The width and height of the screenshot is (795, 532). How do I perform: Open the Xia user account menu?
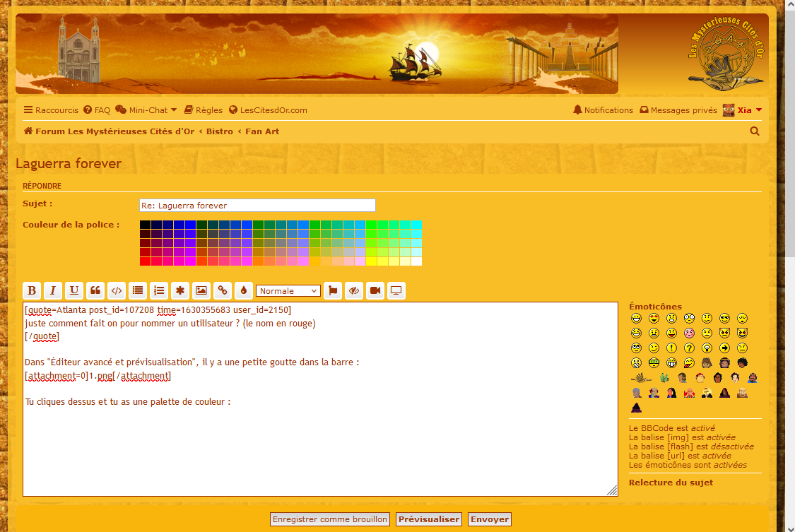(743, 110)
